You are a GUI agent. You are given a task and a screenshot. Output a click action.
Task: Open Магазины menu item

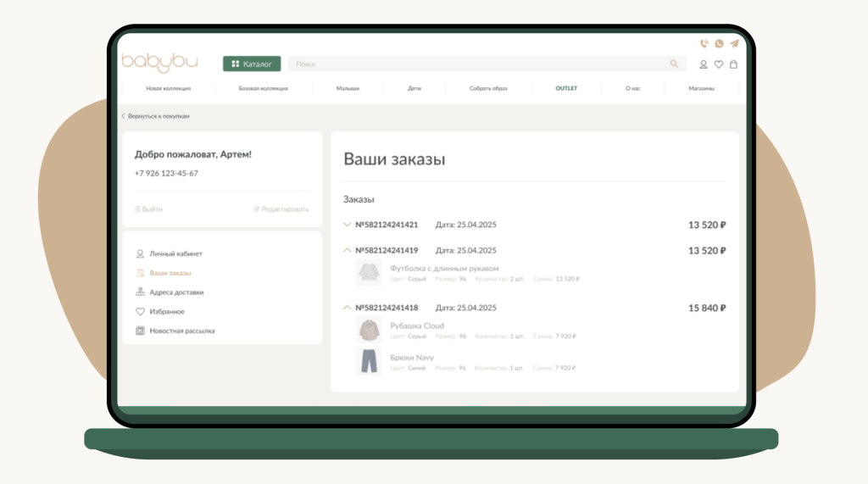pos(701,89)
